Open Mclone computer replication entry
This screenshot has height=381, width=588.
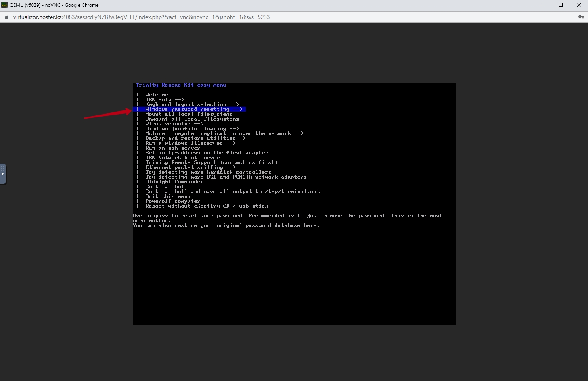(224, 133)
